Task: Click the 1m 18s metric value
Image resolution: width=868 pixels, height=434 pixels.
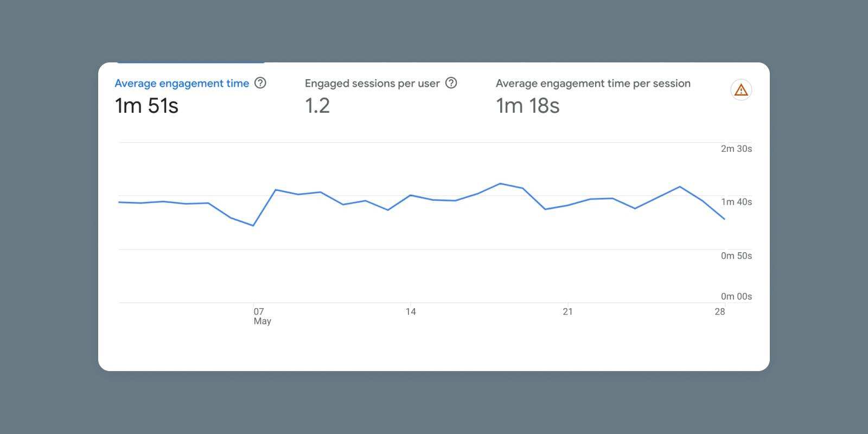Action: point(527,106)
